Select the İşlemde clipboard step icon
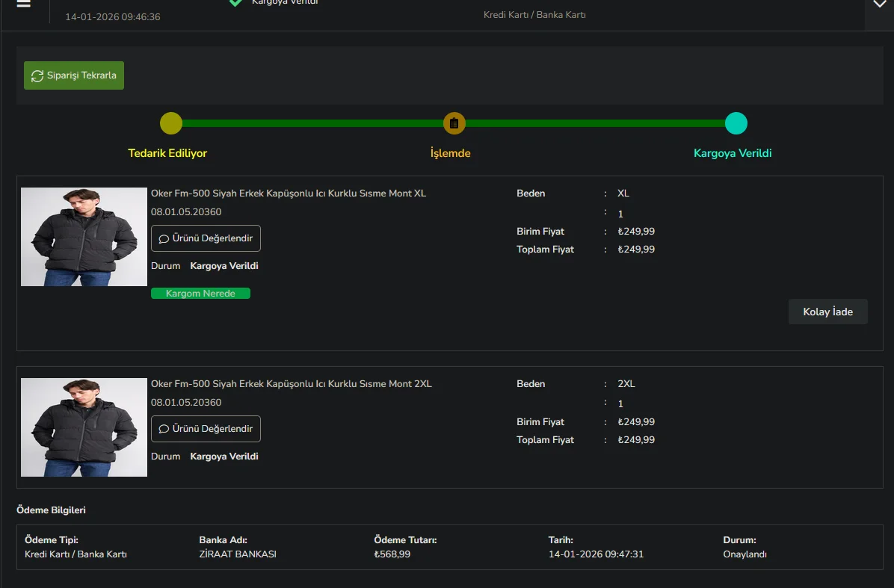 (x=454, y=123)
